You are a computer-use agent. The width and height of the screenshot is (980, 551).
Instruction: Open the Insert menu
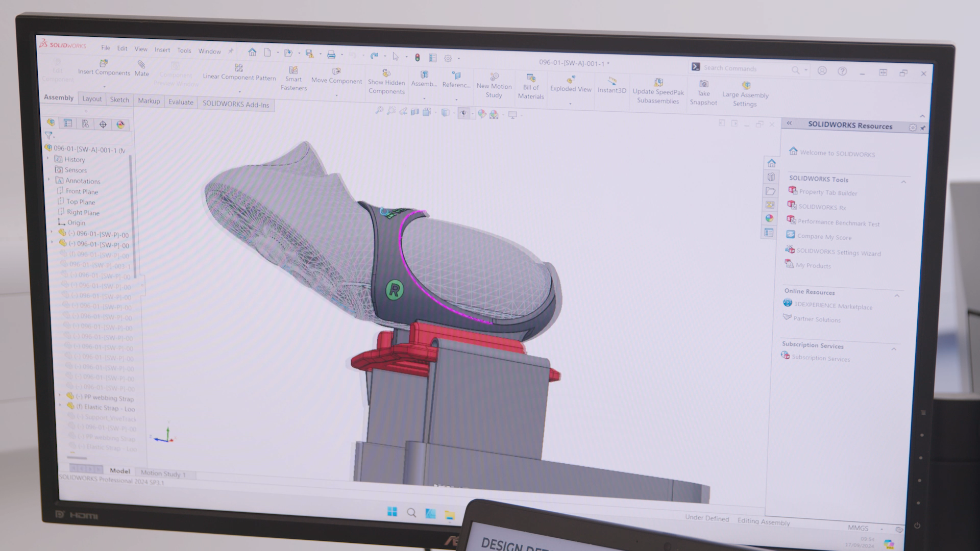tap(162, 49)
